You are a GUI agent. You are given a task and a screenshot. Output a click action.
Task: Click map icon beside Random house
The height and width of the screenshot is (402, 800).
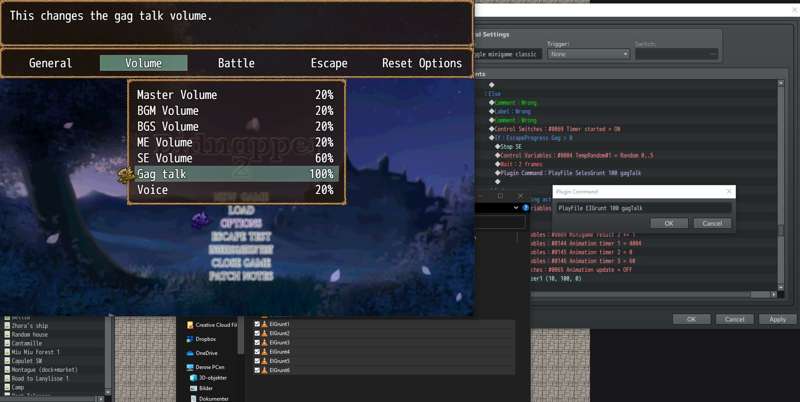pyautogui.click(x=7, y=335)
